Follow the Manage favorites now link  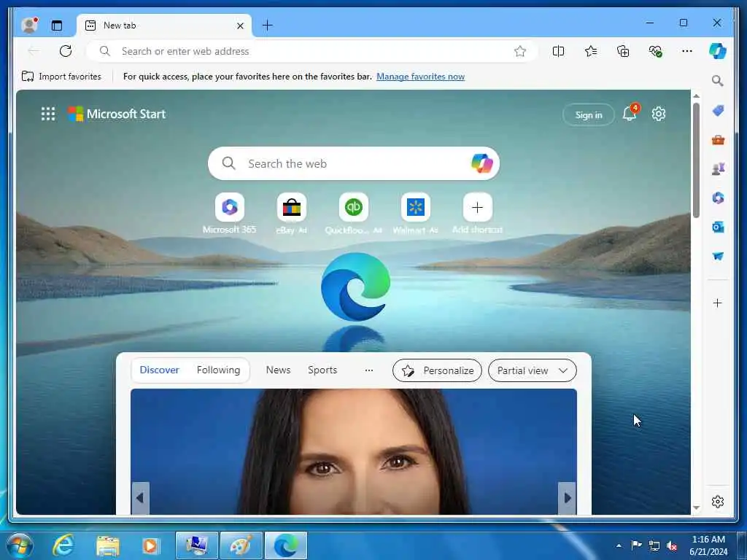pyautogui.click(x=420, y=76)
